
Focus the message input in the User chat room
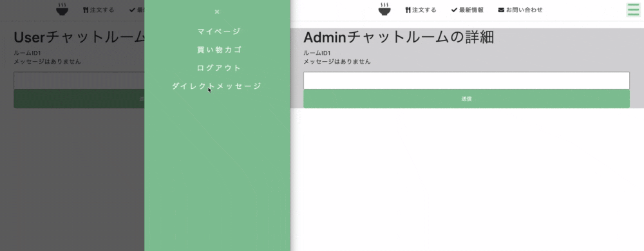(x=79, y=80)
